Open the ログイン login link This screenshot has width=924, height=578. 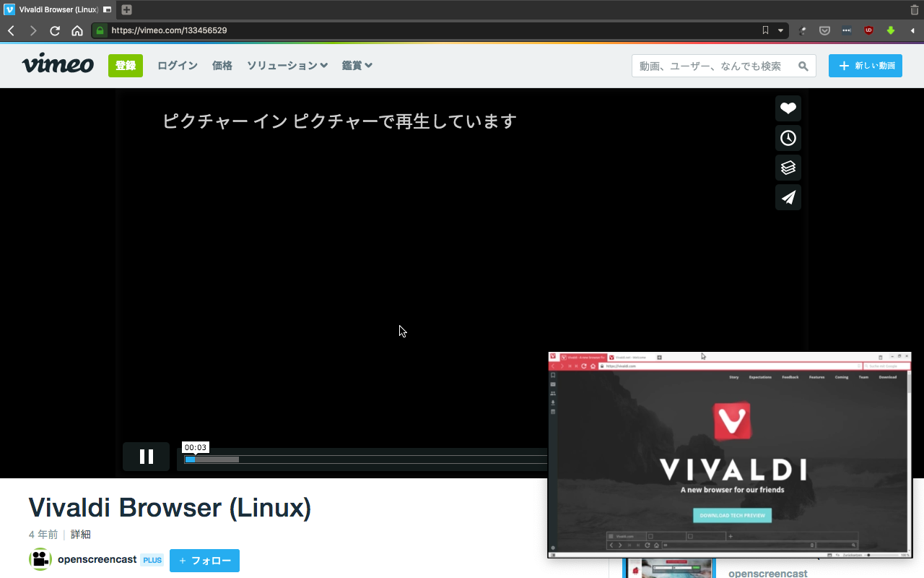click(x=178, y=65)
